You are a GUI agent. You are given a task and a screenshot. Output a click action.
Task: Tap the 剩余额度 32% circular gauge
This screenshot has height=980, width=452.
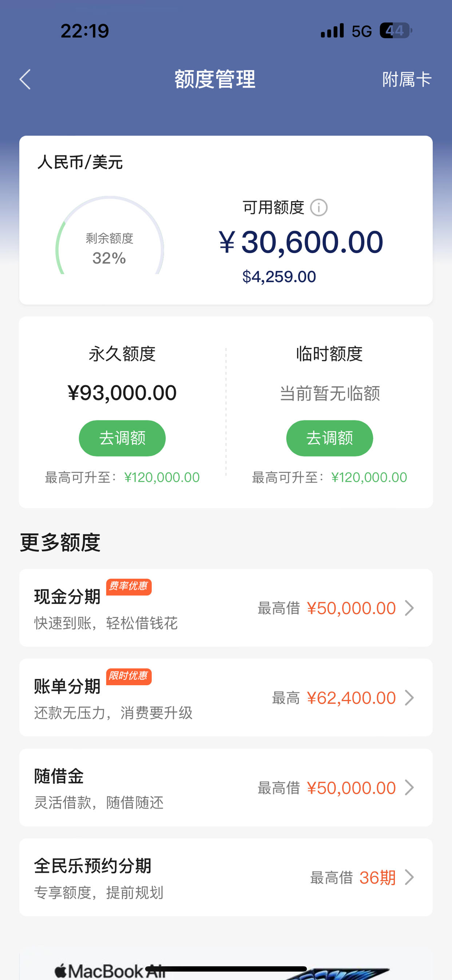pyautogui.click(x=110, y=236)
